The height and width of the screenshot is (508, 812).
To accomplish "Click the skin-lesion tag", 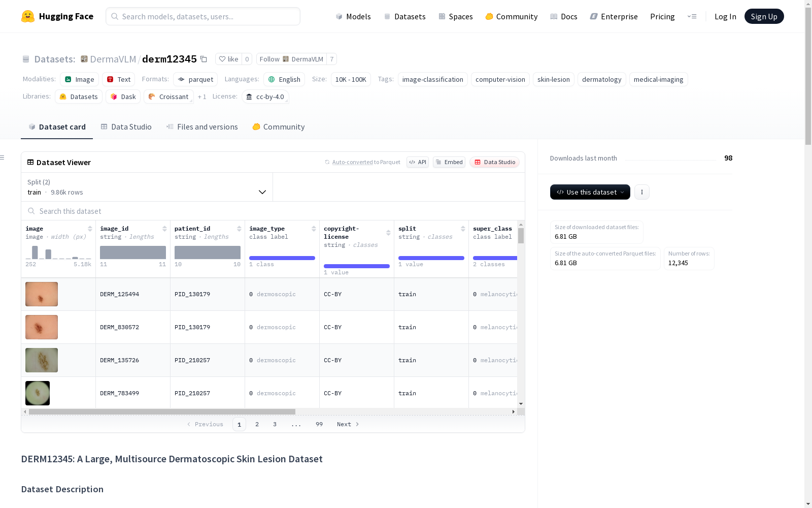I will [554, 79].
